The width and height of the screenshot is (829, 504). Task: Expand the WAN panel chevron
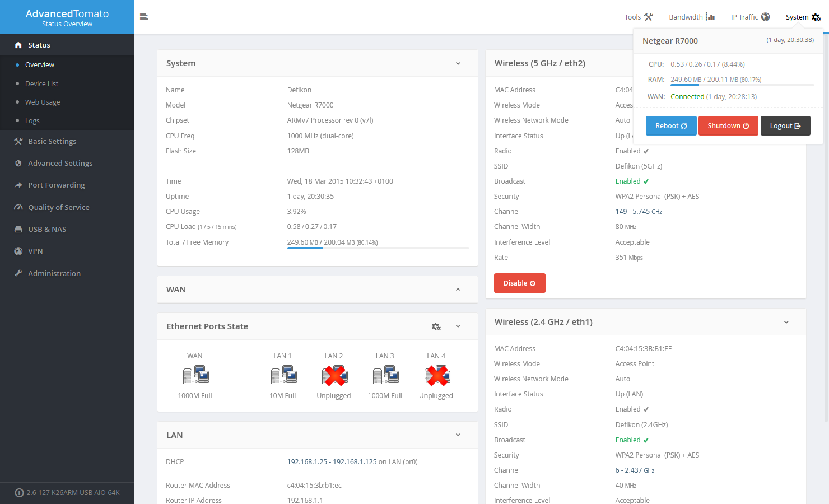pyautogui.click(x=458, y=290)
